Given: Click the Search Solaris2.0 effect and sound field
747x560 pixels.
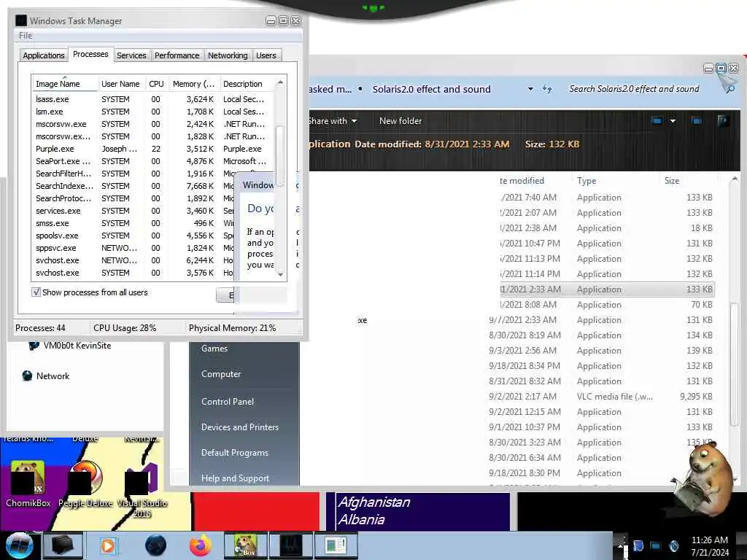Looking at the screenshot, I should point(634,89).
